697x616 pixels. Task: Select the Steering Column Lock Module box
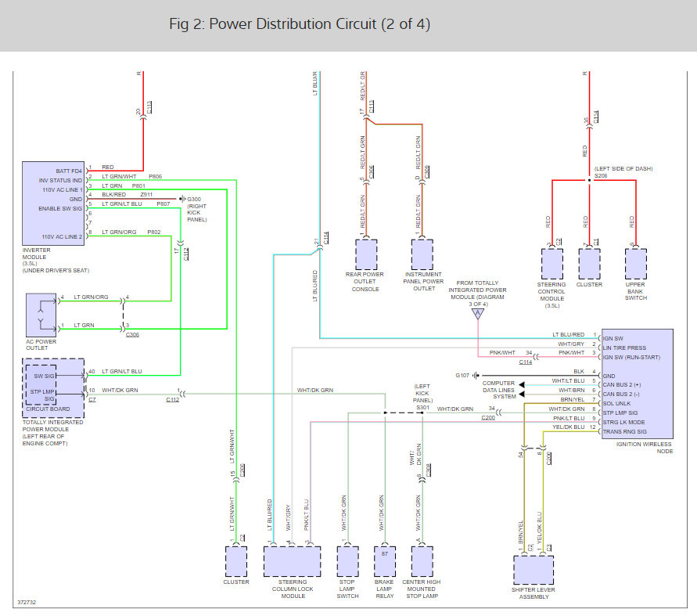(x=292, y=562)
